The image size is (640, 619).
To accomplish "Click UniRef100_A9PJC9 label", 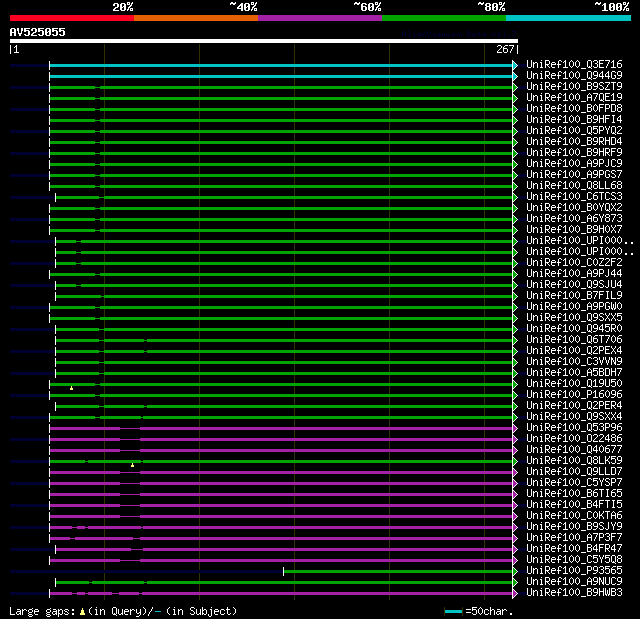I will [574, 164].
